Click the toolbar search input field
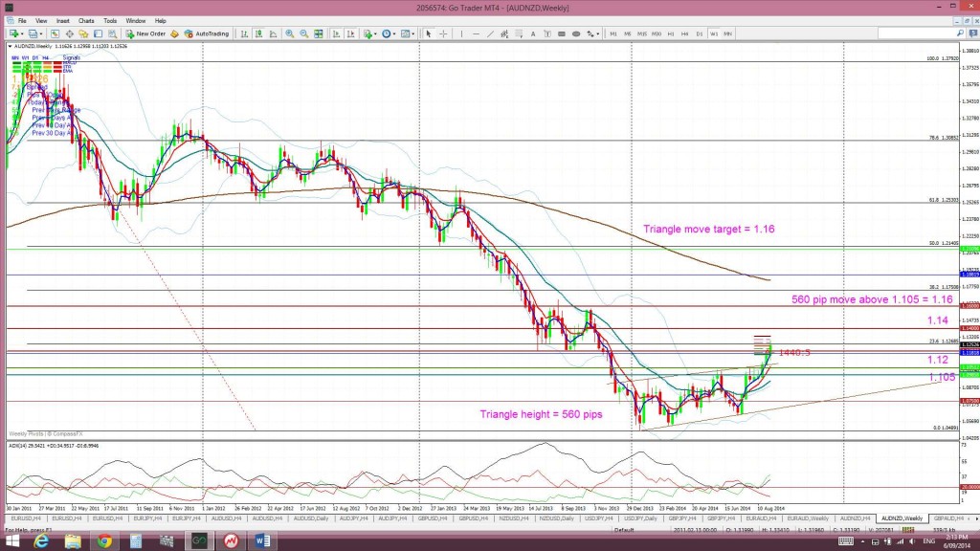This screenshot has width=980, height=551. [915, 33]
